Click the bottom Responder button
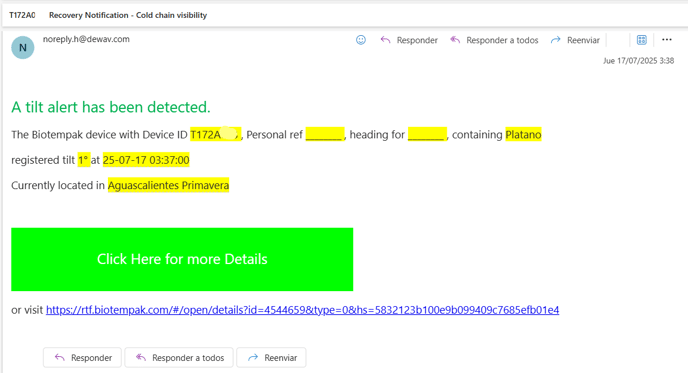Image resolution: width=688 pixels, height=373 pixels. (x=83, y=358)
